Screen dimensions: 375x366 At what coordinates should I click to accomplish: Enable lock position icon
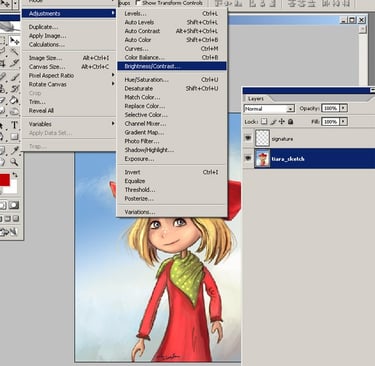(x=282, y=122)
